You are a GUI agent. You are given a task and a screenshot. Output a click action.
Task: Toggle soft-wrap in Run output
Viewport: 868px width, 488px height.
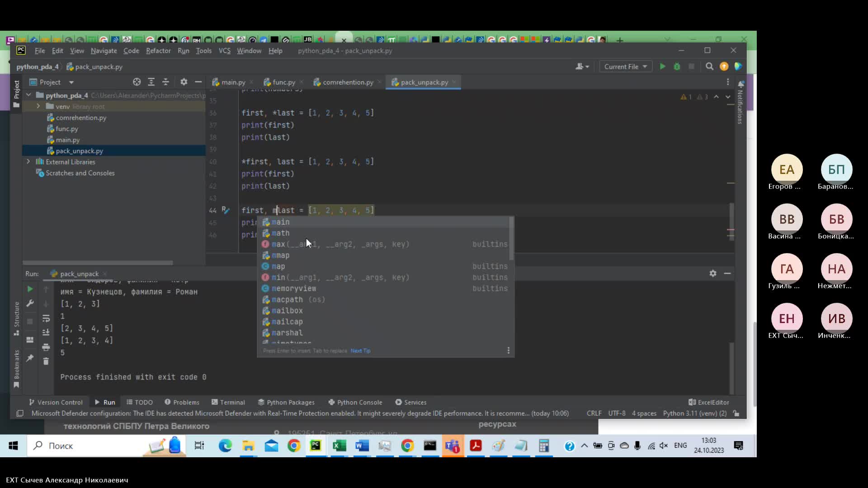46,319
